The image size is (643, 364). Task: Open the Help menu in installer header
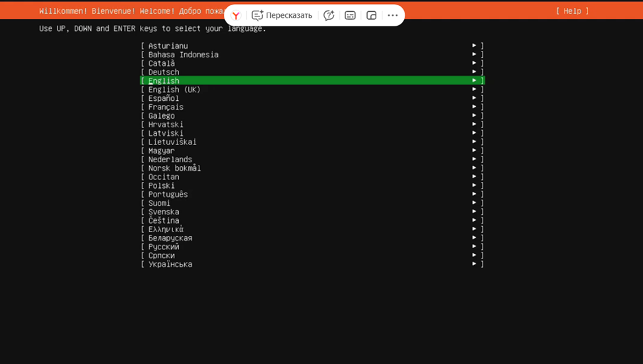pos(572,11)
